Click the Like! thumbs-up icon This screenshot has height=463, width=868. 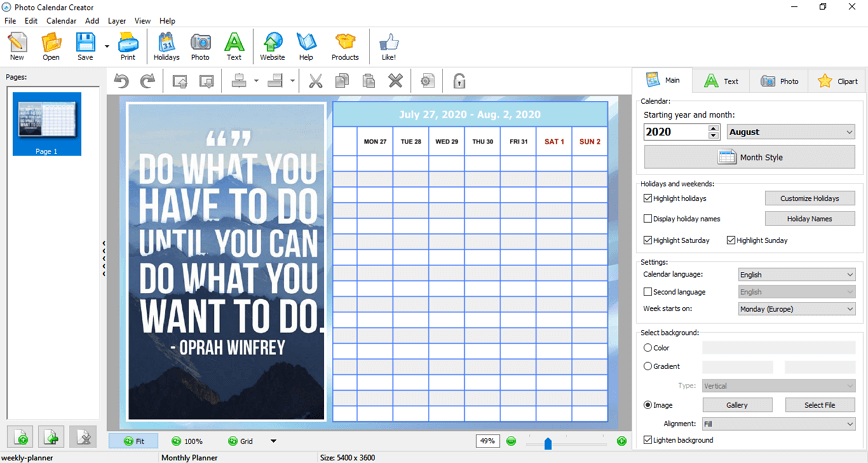[x=389, y=47]
